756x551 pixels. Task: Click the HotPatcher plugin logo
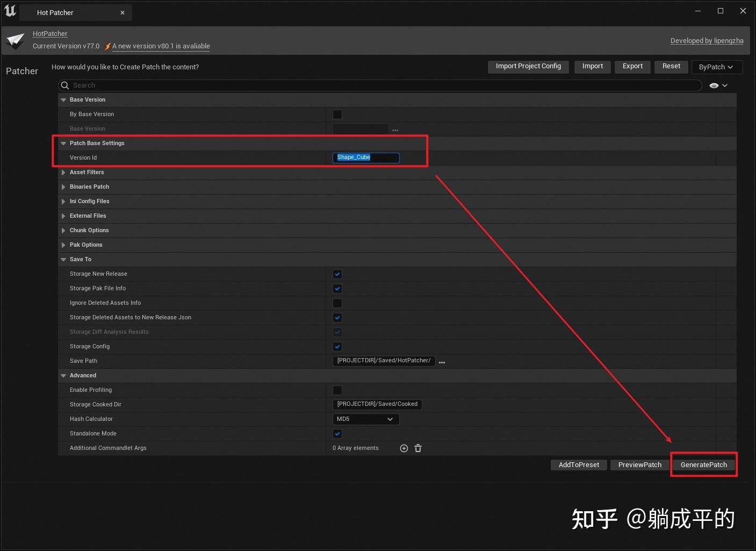point(15,40)
